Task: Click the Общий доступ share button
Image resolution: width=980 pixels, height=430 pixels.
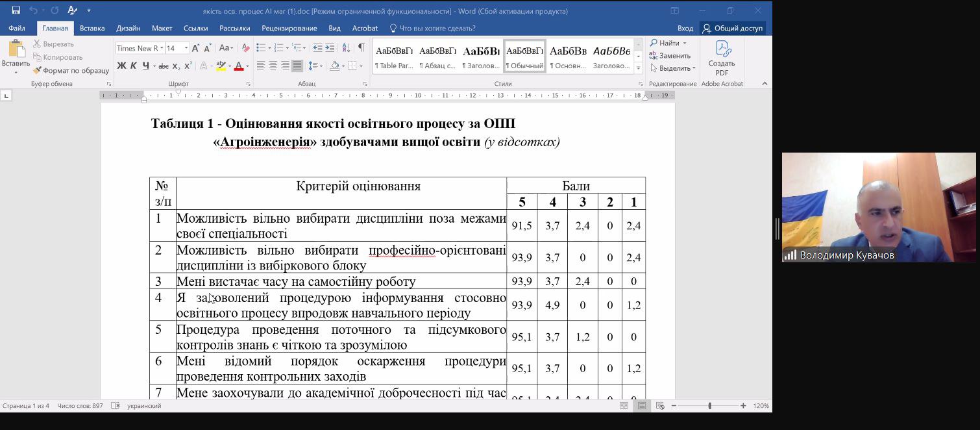Action: click(x=732, y=28)
